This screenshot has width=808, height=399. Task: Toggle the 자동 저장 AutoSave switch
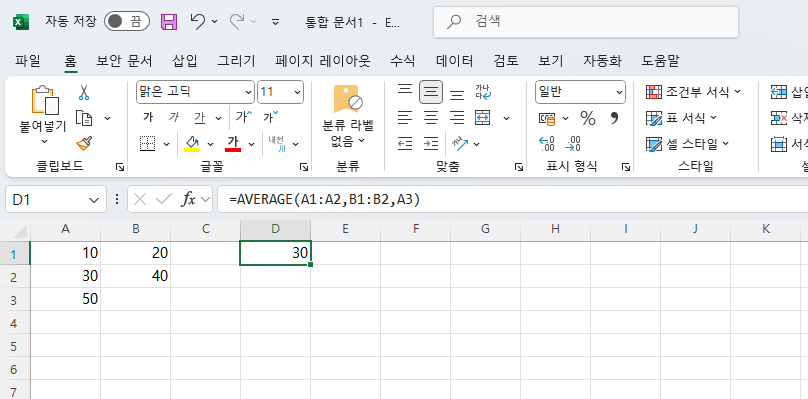[x=126, y=22]
